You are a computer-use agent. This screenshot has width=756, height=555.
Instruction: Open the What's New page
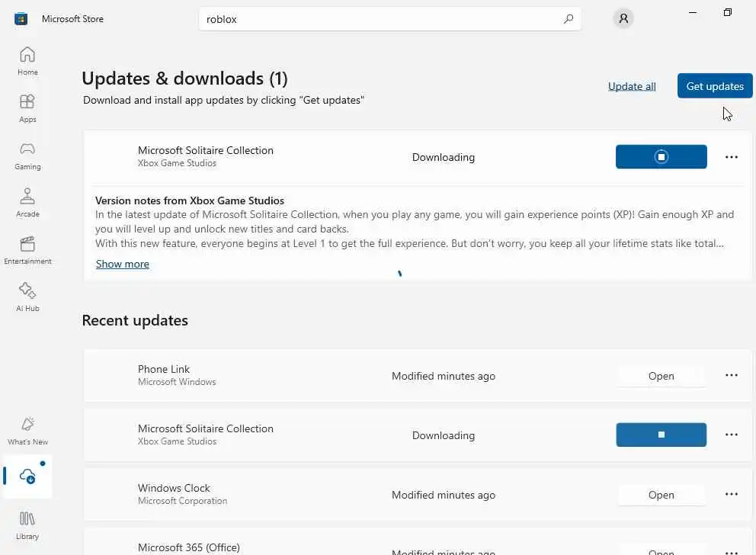tap(27, 431)
